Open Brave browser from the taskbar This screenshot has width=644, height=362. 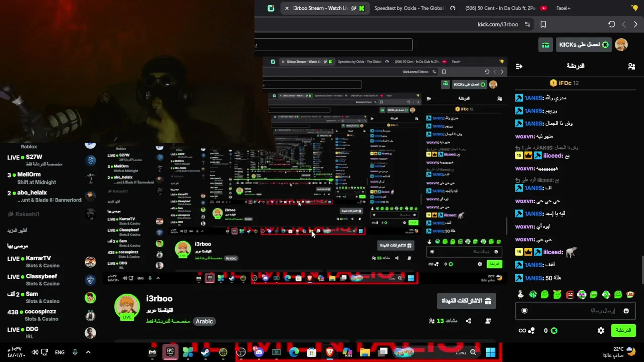[330, 352]
